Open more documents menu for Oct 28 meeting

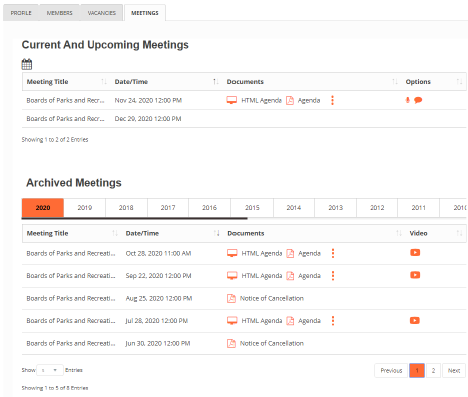pos(333,253)
